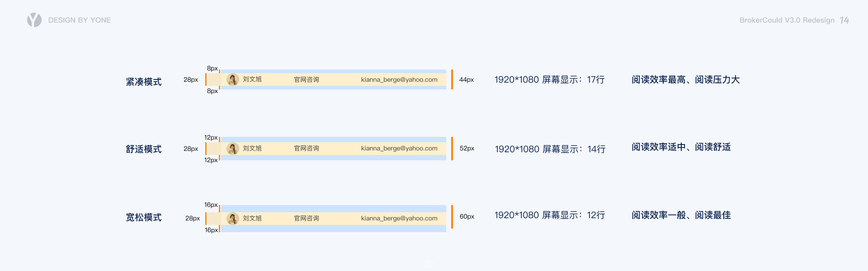Click the DESIGN BY YONE text
This screenshot has width=868, height=271.
(80, 20)
